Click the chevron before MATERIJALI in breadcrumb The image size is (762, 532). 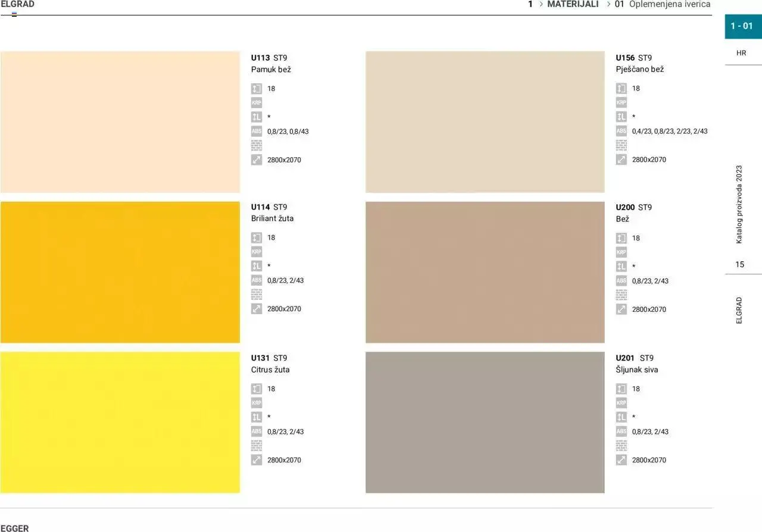pos(541,4)
